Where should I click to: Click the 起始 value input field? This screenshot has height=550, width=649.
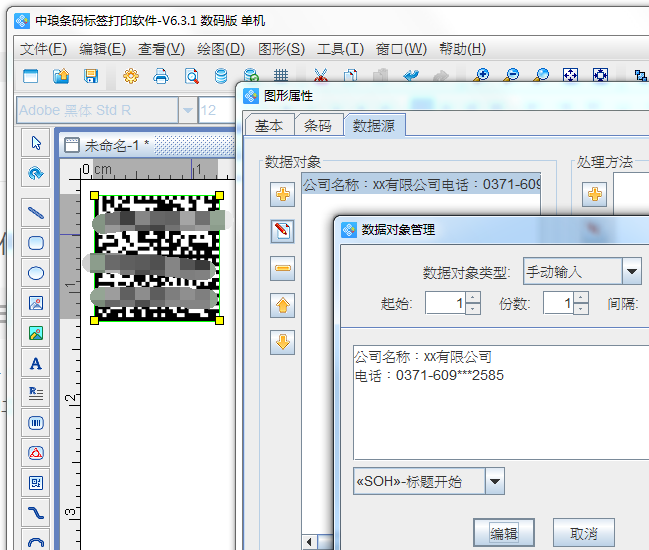point(445,303)
